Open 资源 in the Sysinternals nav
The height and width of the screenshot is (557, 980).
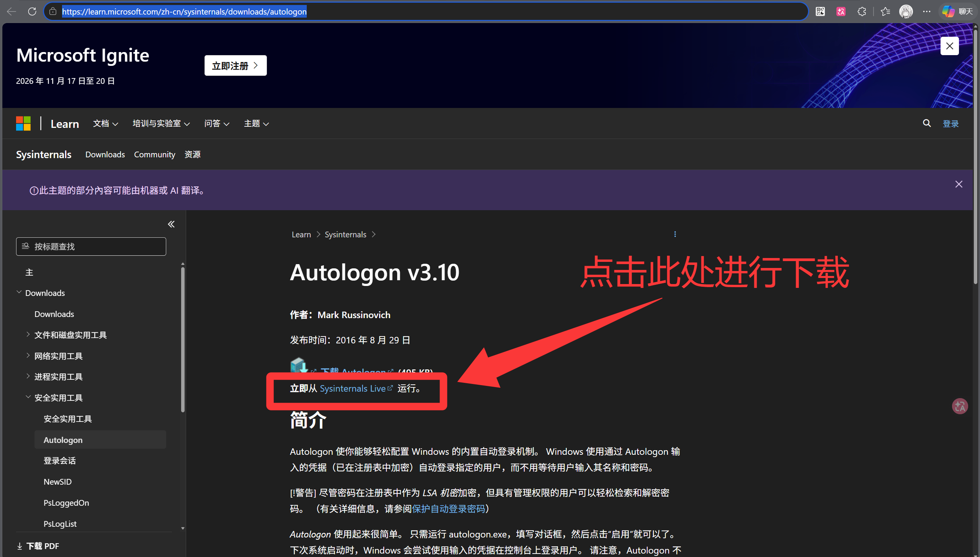click(x=192, y=155)
